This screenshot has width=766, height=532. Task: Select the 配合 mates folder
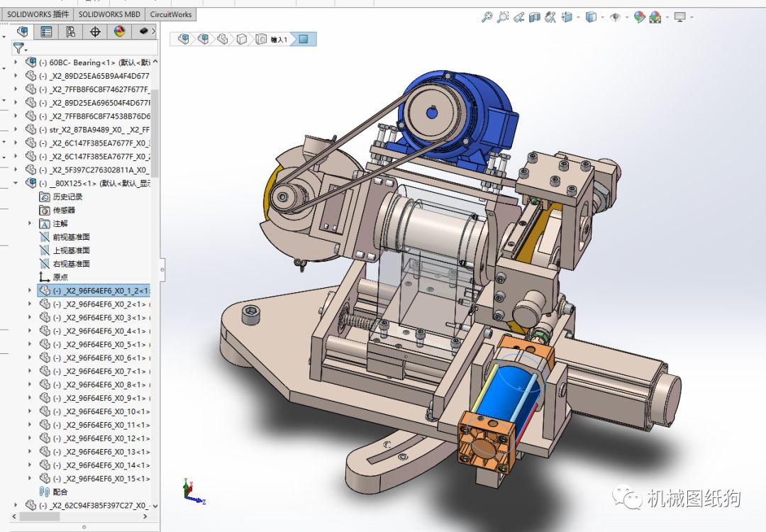(60, 492)
